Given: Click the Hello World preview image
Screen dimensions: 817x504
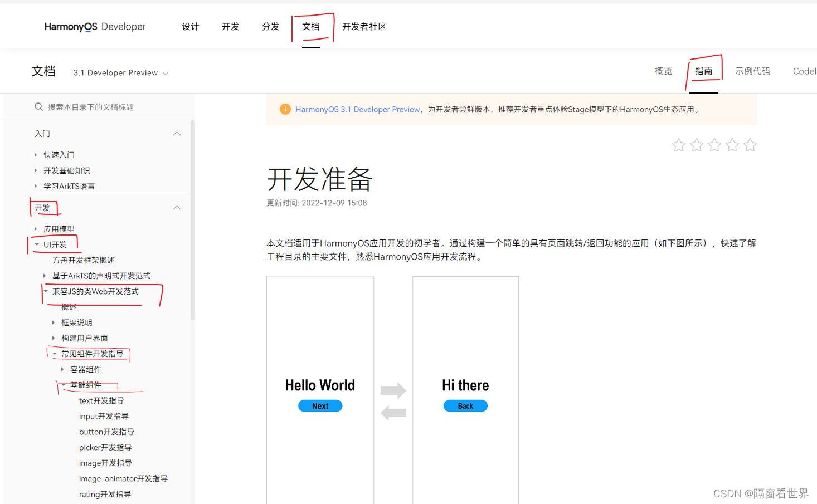Looking at the screenshot, I should 320,390.
